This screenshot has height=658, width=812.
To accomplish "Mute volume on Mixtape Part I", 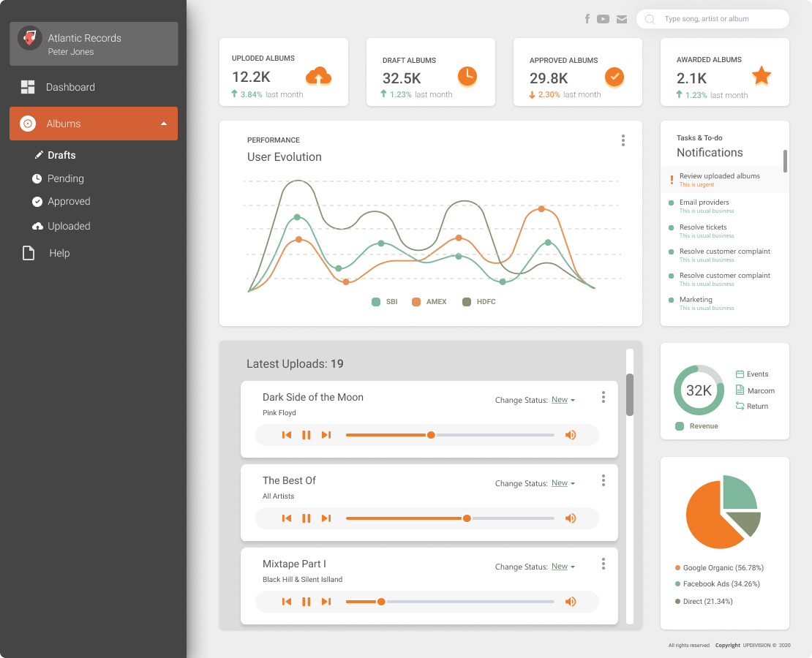I will coord(570,602).
